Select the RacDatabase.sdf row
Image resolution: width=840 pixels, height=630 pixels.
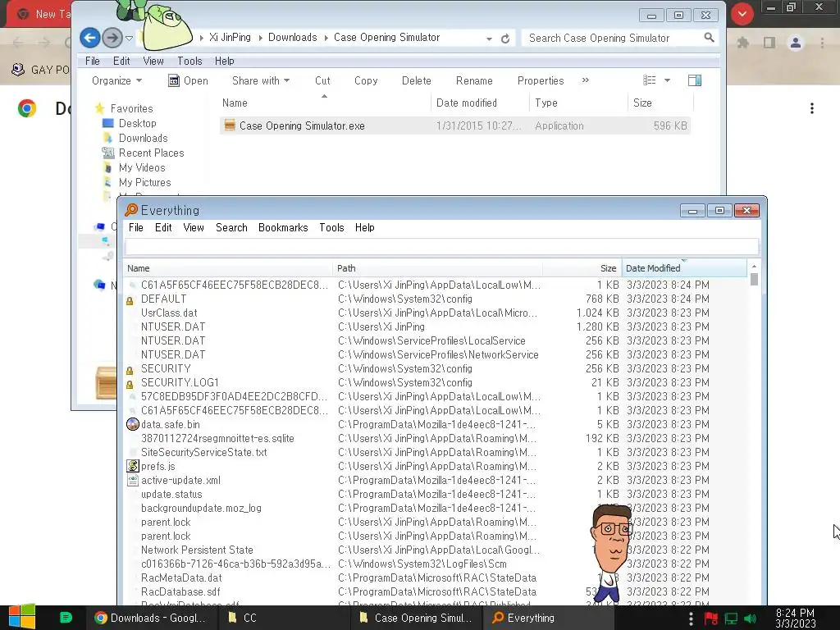tap(435, 591)
